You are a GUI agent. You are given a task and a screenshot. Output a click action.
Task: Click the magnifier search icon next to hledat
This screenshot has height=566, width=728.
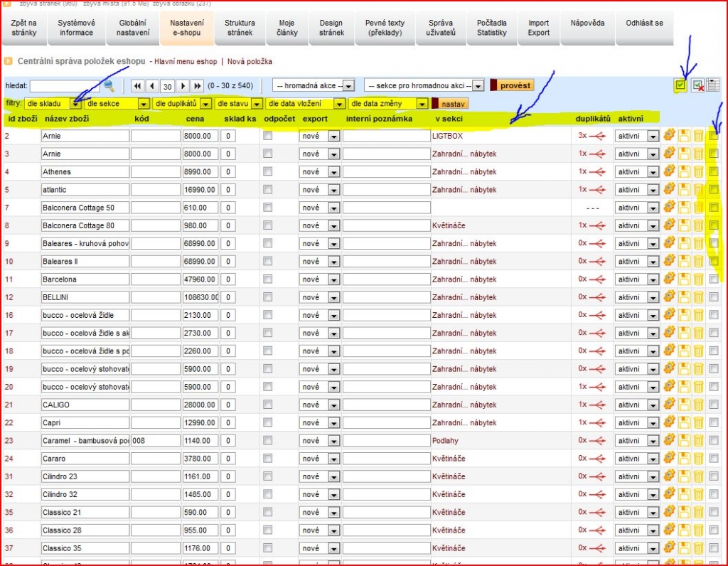[109, 85]
